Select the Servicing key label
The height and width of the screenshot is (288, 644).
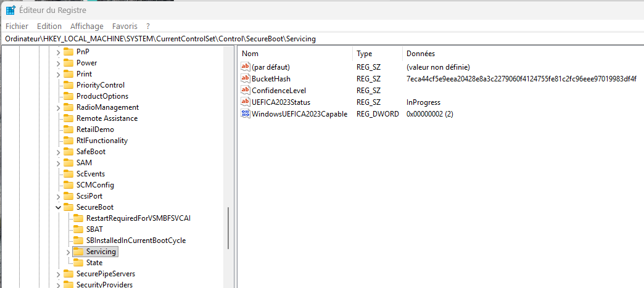pos(101,251)
